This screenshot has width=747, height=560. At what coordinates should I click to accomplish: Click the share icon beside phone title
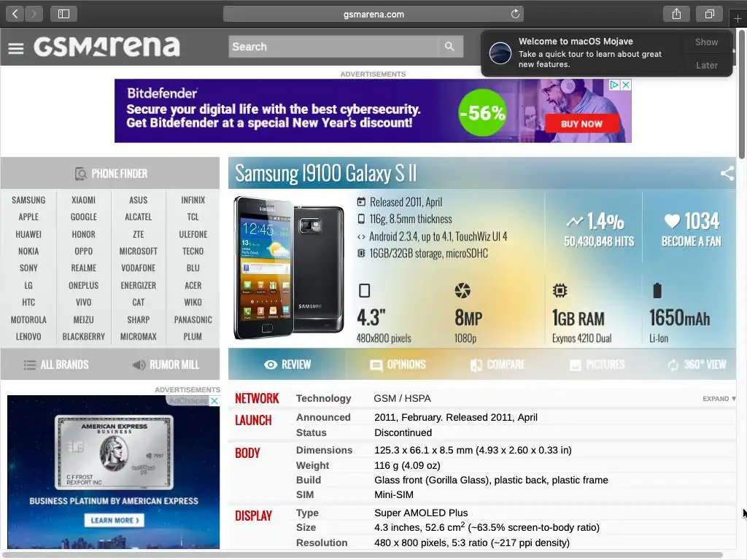727,173
